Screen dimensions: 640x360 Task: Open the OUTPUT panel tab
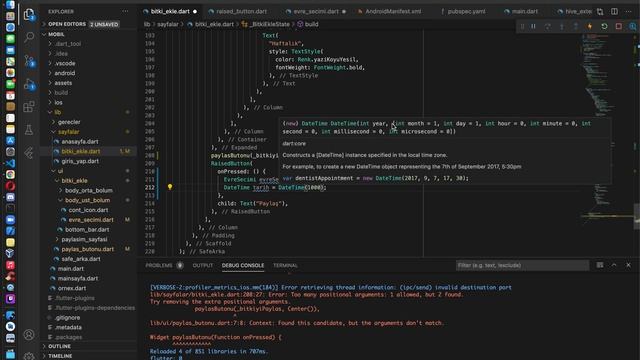point(203,265)
